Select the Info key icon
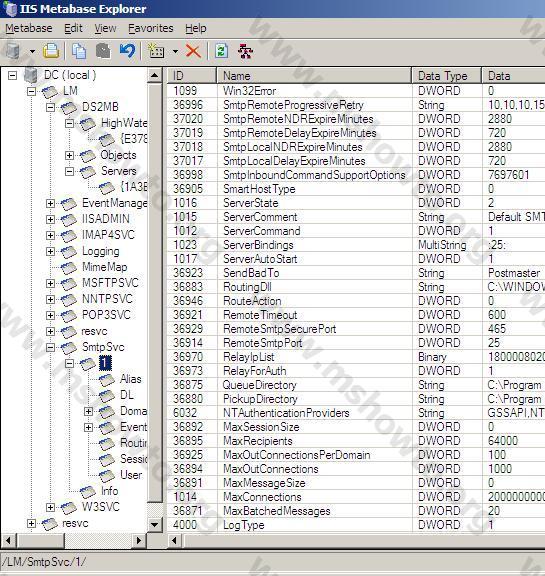This screenshot has height=576, width=545. [x=88, y=492]
